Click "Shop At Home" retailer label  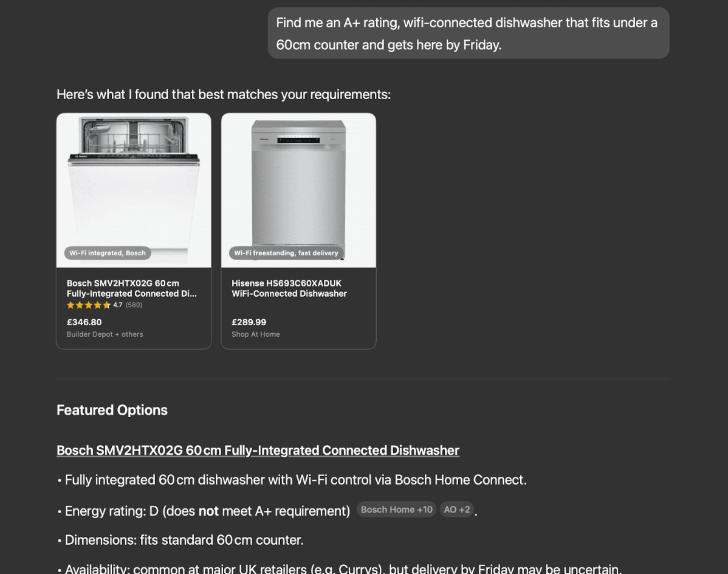pos(255,334)
